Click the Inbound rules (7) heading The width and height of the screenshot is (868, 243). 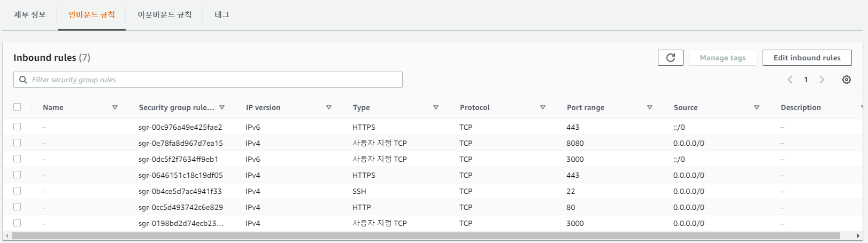(52, 58)
